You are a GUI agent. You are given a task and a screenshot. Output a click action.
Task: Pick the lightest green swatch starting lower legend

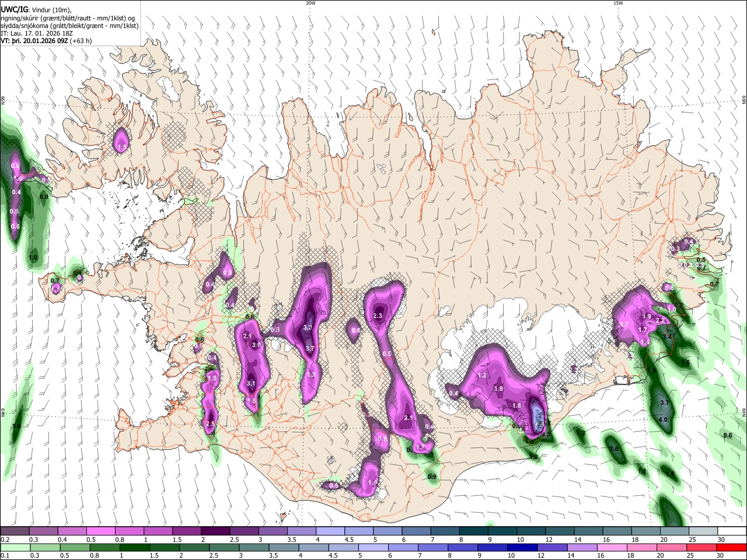tap(15, 547)
